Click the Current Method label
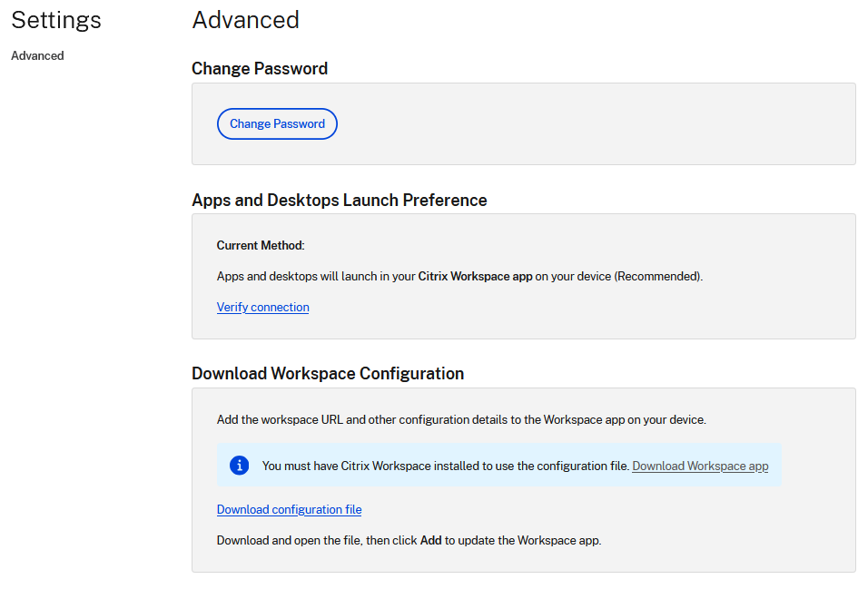Image resolution: width=868 pixels, height=589 pixels. tap(261, 246)
